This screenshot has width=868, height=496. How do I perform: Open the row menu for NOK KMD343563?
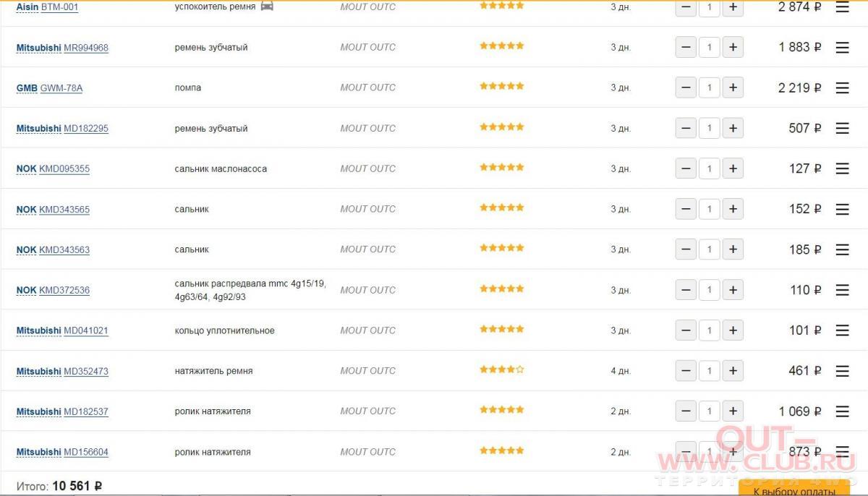[842, 249]
